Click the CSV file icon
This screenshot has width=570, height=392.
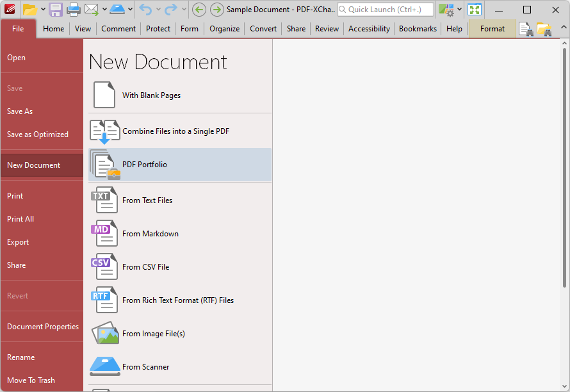pos(104,266)
